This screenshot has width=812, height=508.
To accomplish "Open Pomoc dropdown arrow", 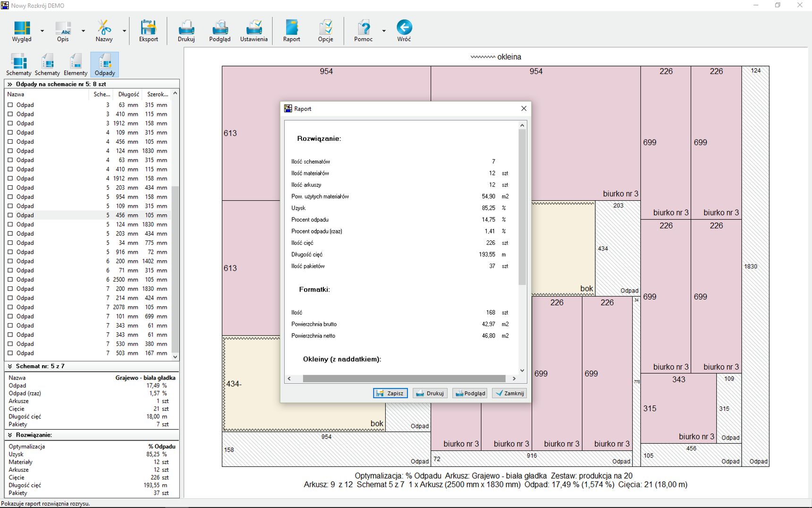I will [x=383, y=31].
